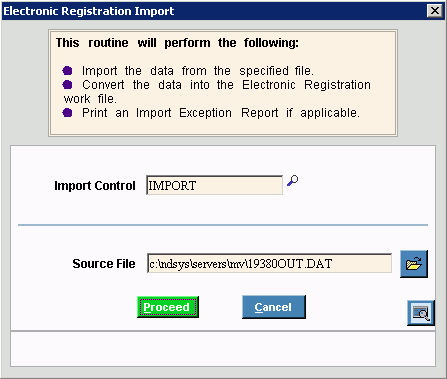
Task: Open the Import Control lookup magnifier
Action: click(293, 181)
